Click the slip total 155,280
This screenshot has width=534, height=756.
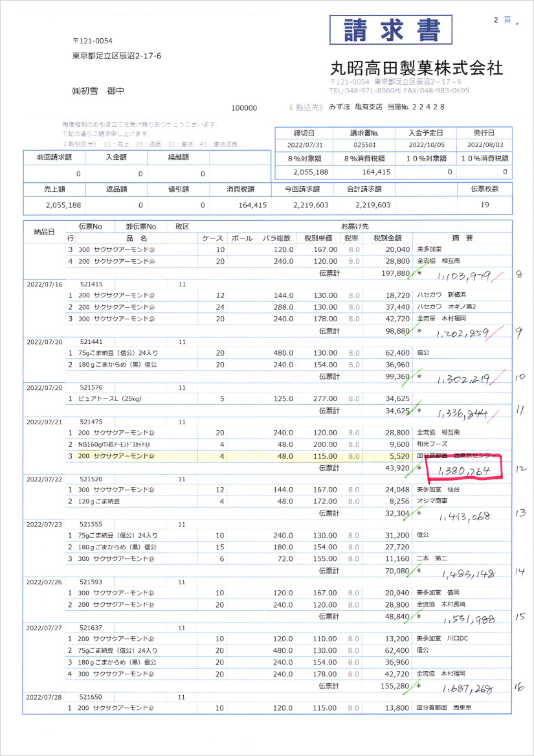(395, 685)
